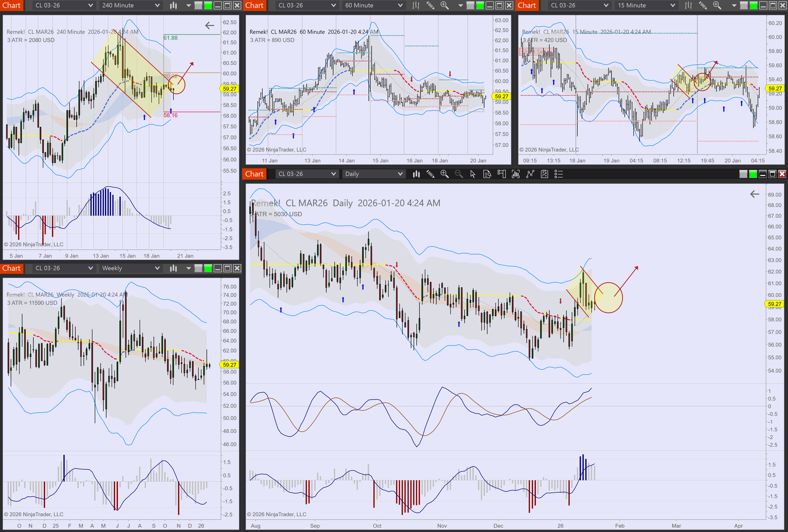Viewport: 788px width, 532px height.
Task: Select the Chart tab on the Weekly chart window
Action: pos(12,268)
